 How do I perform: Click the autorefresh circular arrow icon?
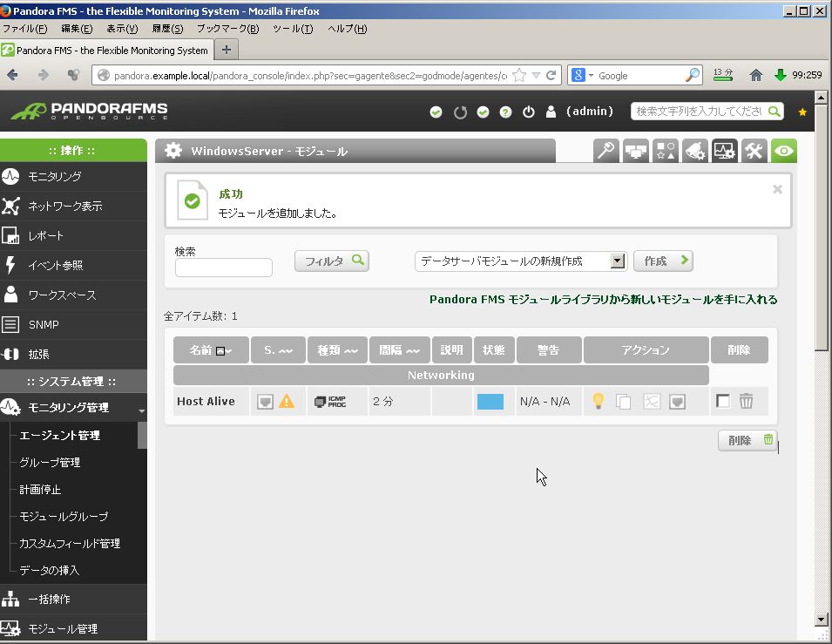460,112
